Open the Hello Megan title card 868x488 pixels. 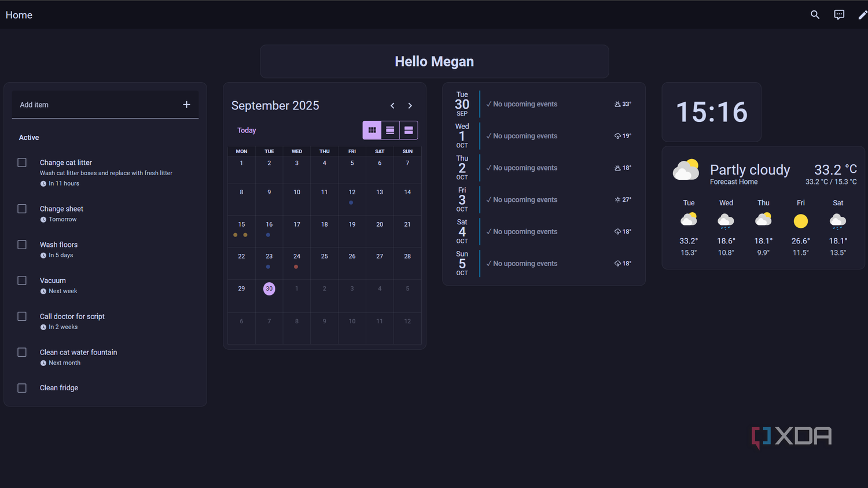434,61
